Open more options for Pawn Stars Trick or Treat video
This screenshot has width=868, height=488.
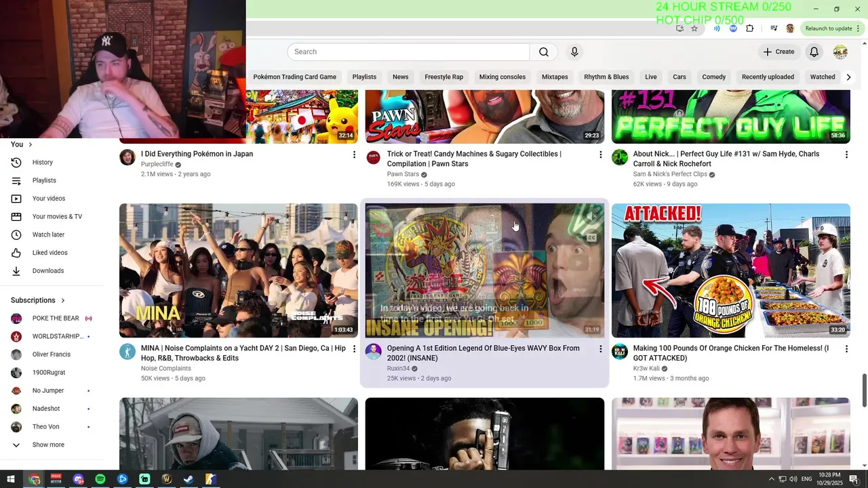click(x=600, y=155)
